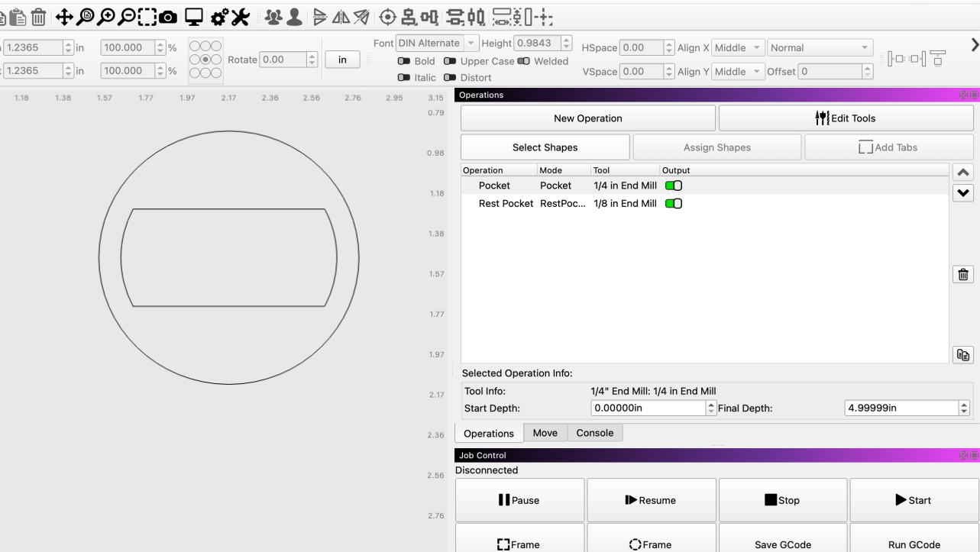The image size is (980, 552).
Task: Click the Zoom to Page icon
Action: click(86, 17)
